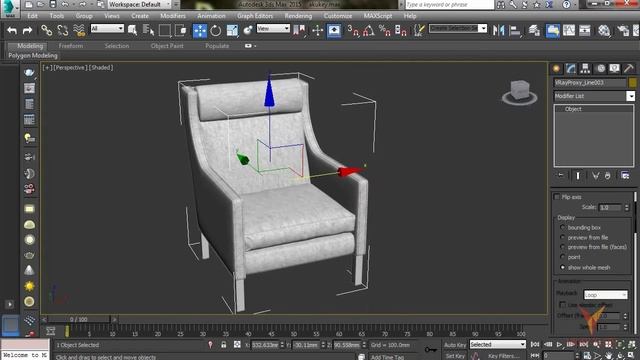Click the Mirror tool icon
The image size is (640, 360).
coord(498,31)
